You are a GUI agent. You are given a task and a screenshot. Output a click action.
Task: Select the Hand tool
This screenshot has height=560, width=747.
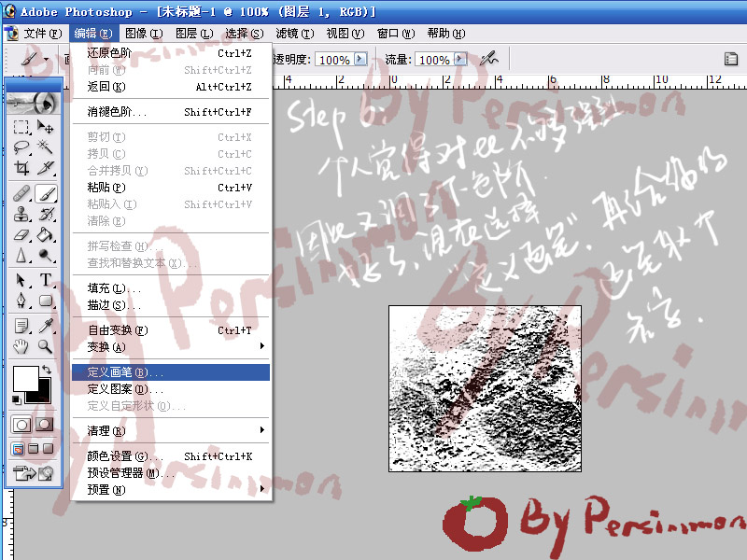[21, 346]
